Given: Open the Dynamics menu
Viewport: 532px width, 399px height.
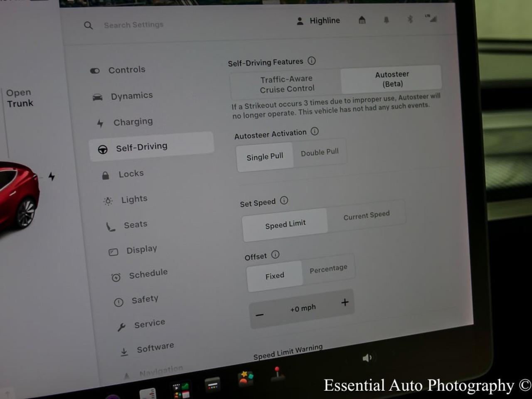Looking at the screenshot, I should pyautogui.click(x=123, y=96).
